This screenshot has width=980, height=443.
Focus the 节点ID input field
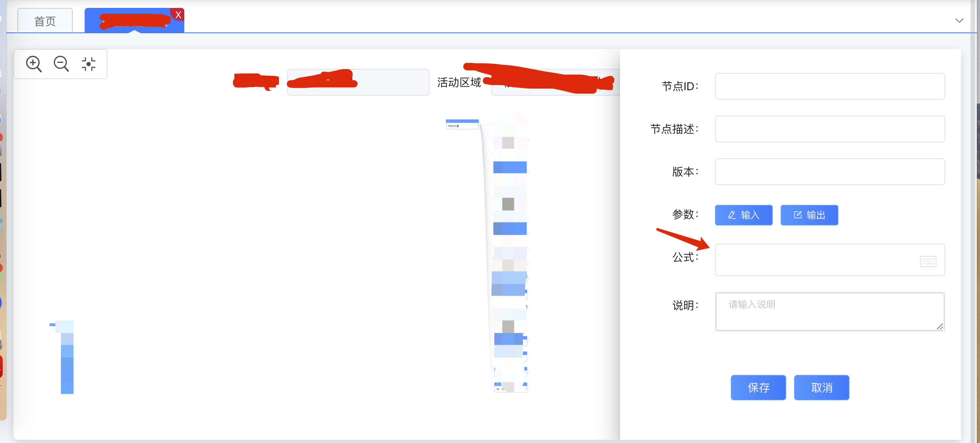click(x=830, y=86)
